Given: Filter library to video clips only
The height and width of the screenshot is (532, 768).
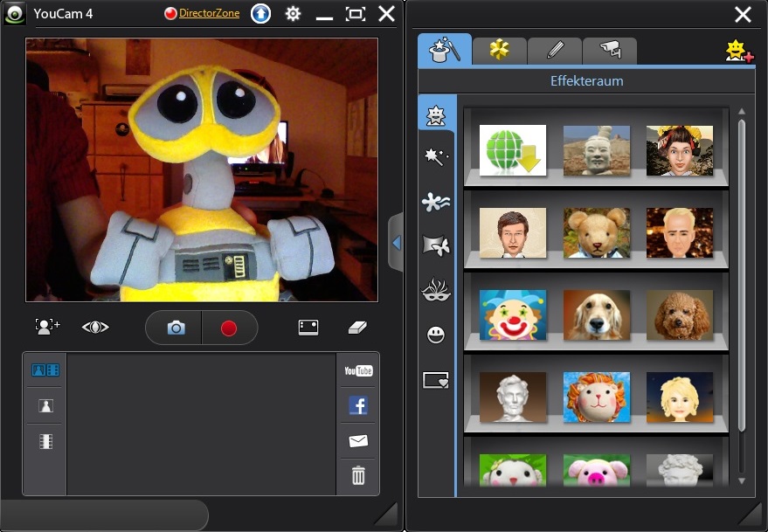Looking at the screenshot, I should 45,441.
